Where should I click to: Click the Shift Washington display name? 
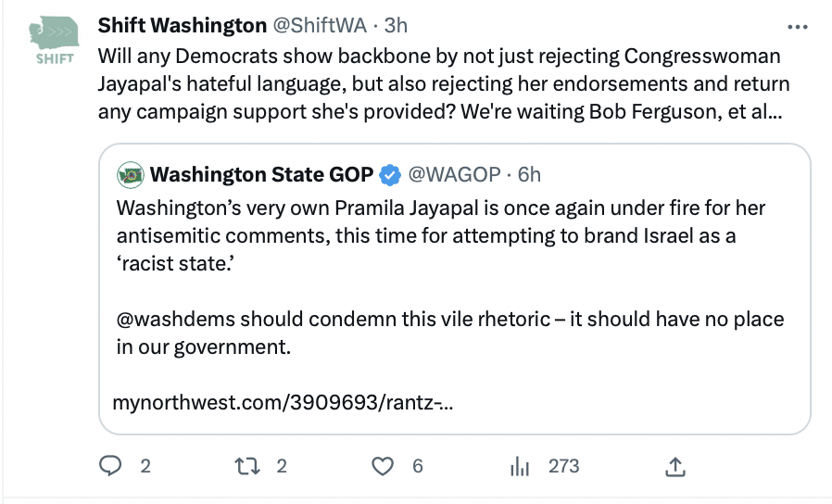tap(182, 25)
